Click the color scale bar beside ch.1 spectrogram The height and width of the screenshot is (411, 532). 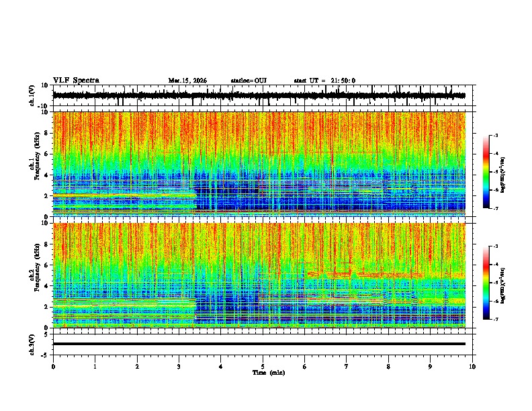tap(486, 172)
